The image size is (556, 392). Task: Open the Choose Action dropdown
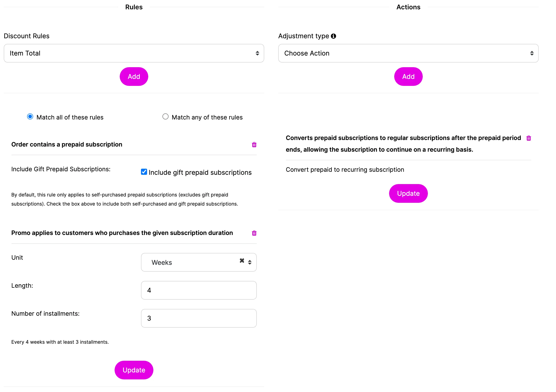pos(408,53)
